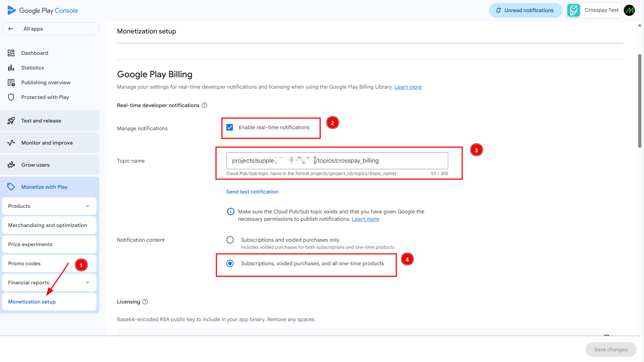This screenshot has width=644, height=362.
Task: Click the Google Play Billing heading
Action: point(155,74)
